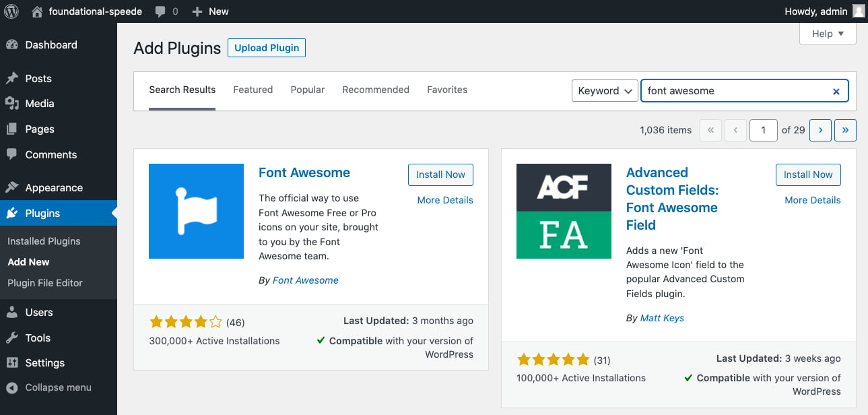The width and height of the screenshot is (868, 415).
Task: Open Plugin File Editor
Action: pos(45,283)
